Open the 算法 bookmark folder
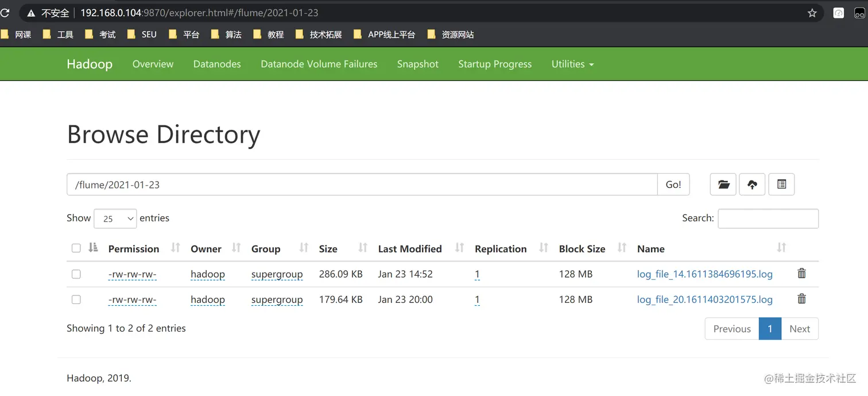 click(226, 34)
